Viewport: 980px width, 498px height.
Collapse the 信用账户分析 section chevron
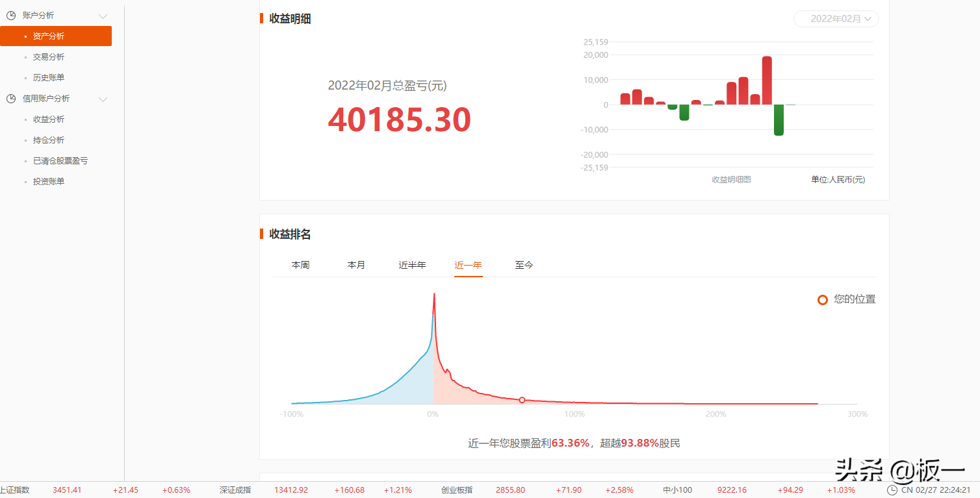point(103,98)
